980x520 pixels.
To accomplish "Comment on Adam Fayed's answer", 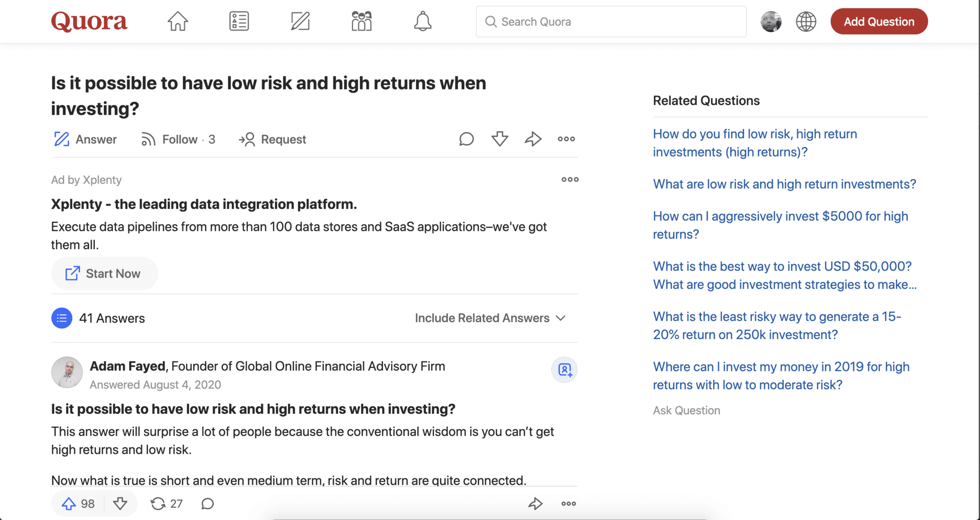I will click(207, 504).
